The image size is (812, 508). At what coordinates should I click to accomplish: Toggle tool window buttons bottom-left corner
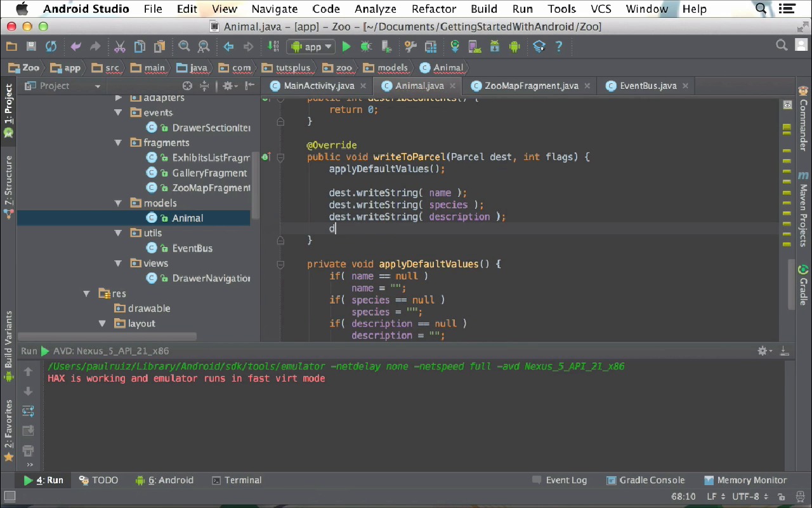(9, 497)
